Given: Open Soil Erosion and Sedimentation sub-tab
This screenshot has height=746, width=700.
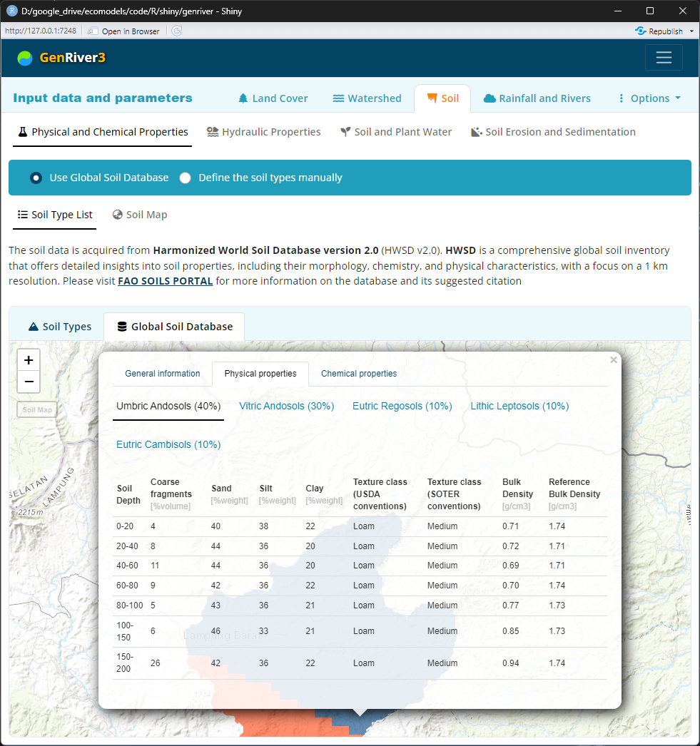Looking at the screenshot, I should [x=553, y=132].
